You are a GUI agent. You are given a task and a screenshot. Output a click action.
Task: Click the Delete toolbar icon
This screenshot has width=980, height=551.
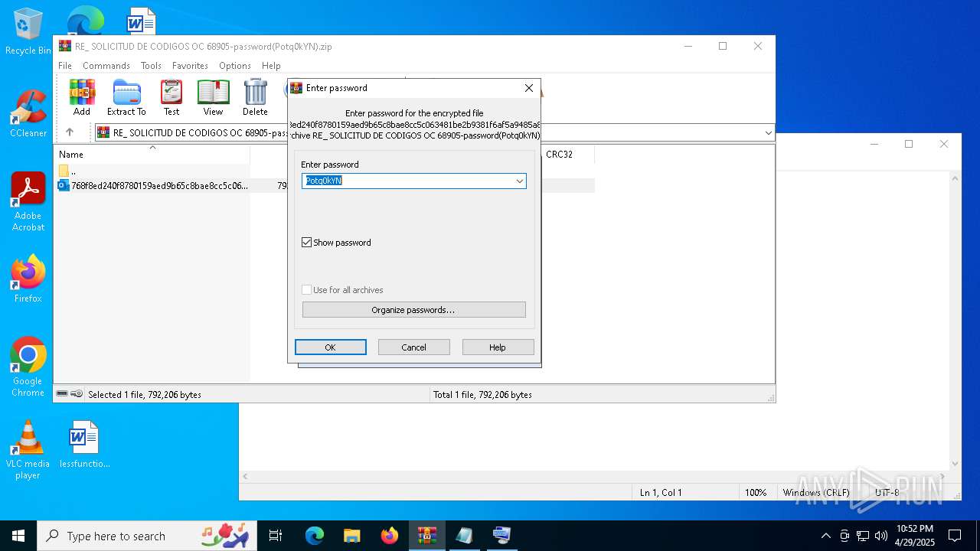tap(255, 97)
